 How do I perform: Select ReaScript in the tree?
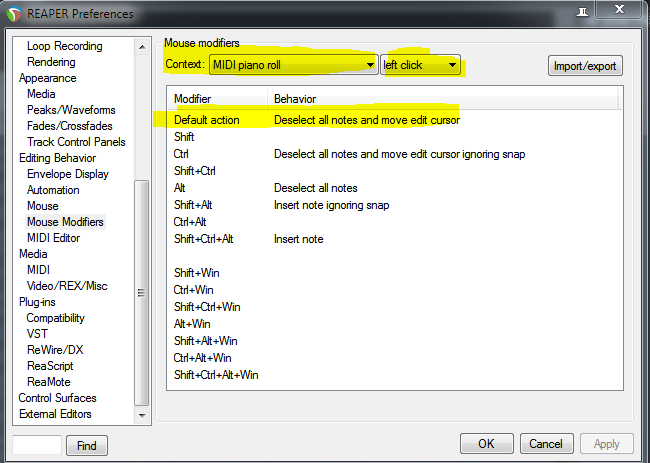[50, 366]
